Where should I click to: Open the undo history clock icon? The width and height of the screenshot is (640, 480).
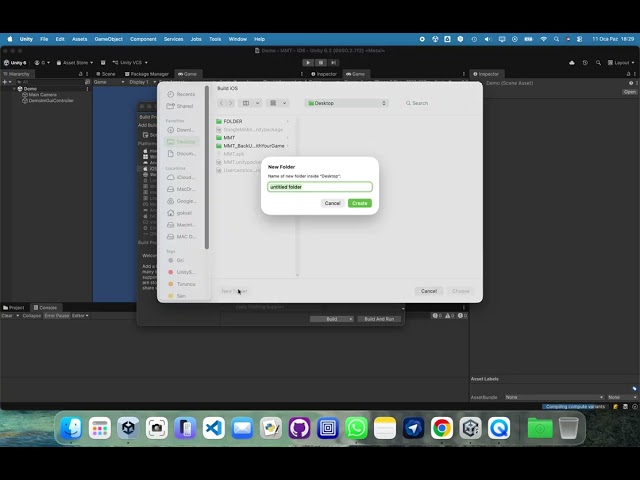(x=585, y=62)
